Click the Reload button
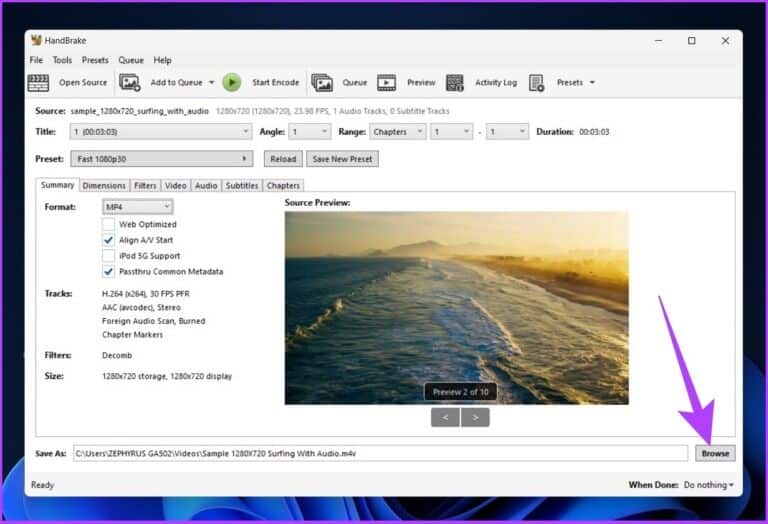Screen dimensions: 768x524 click(x=283, y=159)
